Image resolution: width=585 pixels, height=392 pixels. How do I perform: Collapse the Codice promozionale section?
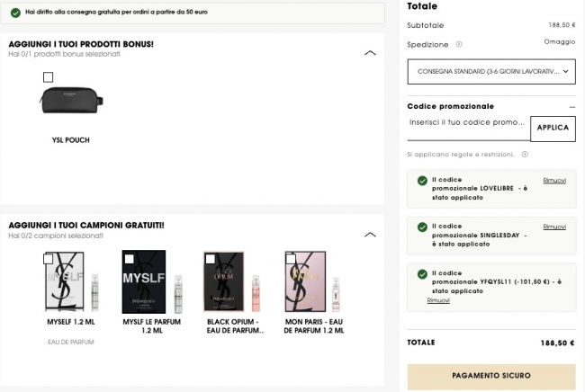(x=571, y=106)
